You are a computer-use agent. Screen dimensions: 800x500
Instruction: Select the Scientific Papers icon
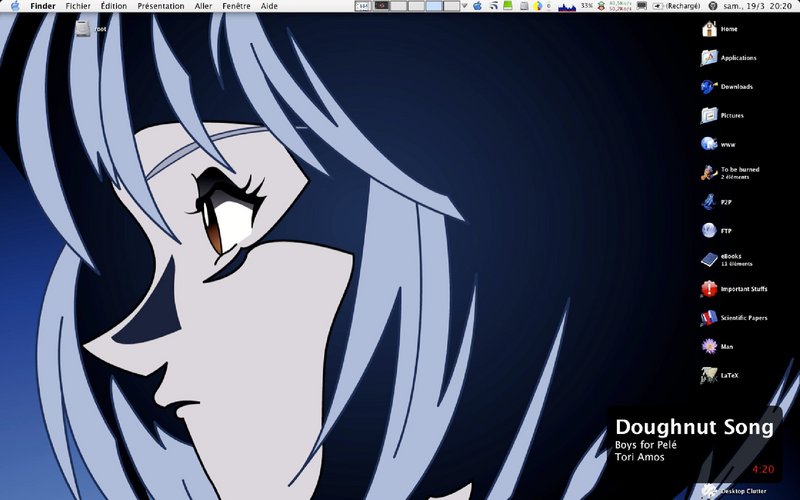click(709, 317)
